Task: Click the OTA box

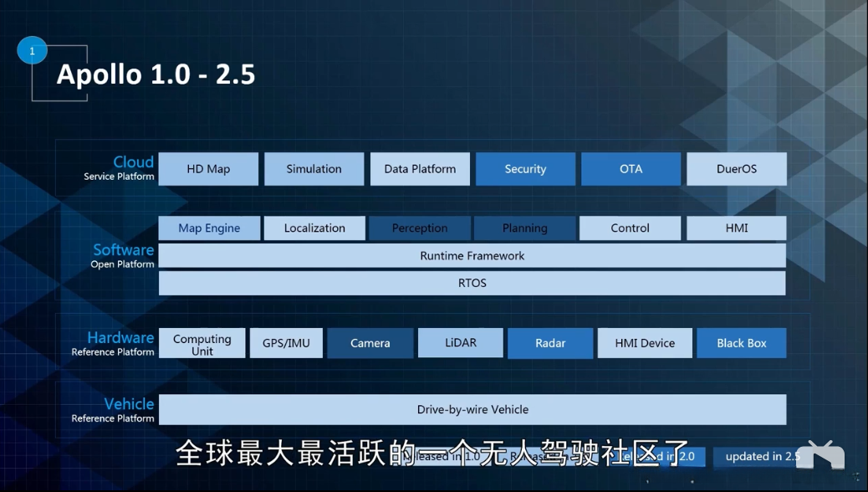Action: (x=631, y=169)
